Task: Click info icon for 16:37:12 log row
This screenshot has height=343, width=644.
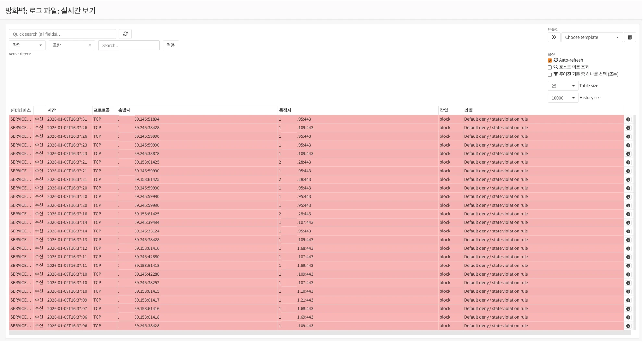Action: (x=628, y=249)
